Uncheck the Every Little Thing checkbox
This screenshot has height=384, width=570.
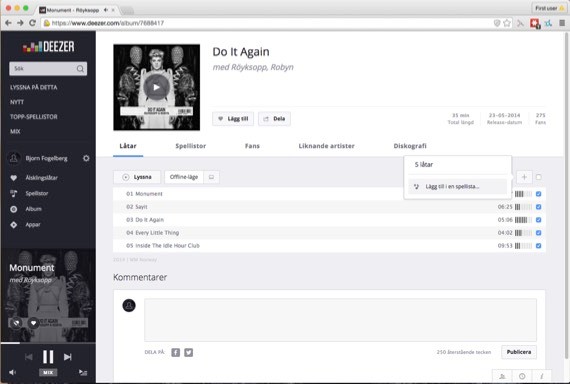click(x=539, y=233)
